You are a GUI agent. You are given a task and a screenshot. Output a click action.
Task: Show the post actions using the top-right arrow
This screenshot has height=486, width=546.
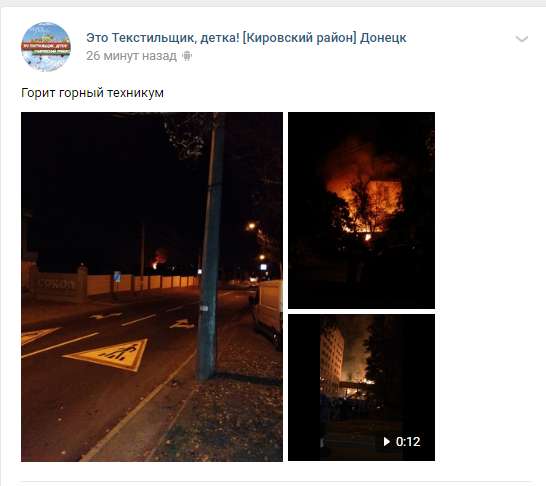(522, 38)
